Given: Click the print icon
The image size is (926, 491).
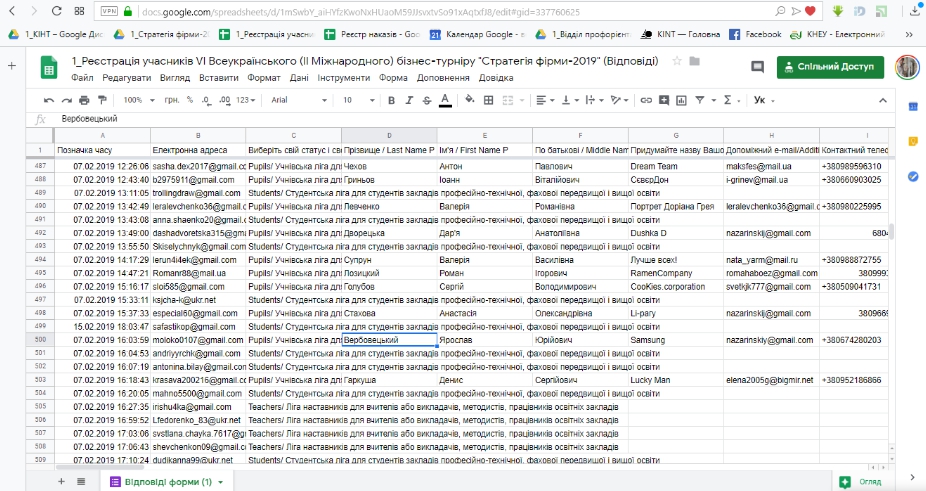Looking at the screenshot, I should coord(83,100).
